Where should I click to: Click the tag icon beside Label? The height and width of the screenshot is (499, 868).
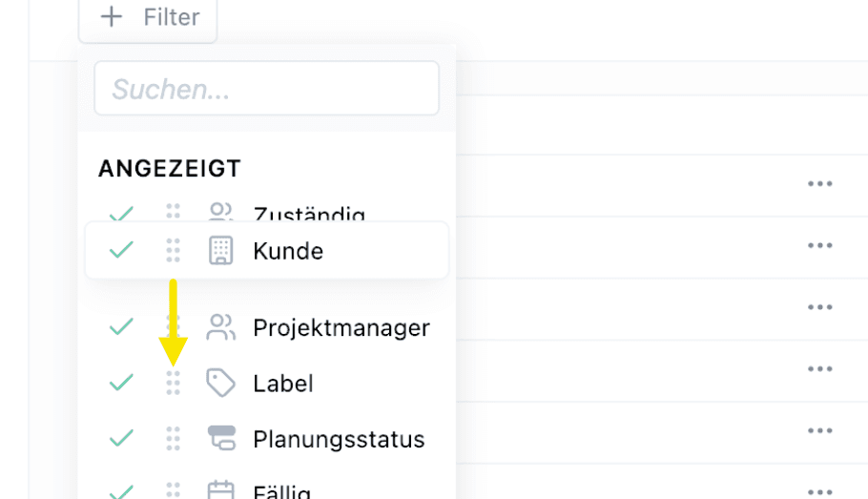pos(221,383)
